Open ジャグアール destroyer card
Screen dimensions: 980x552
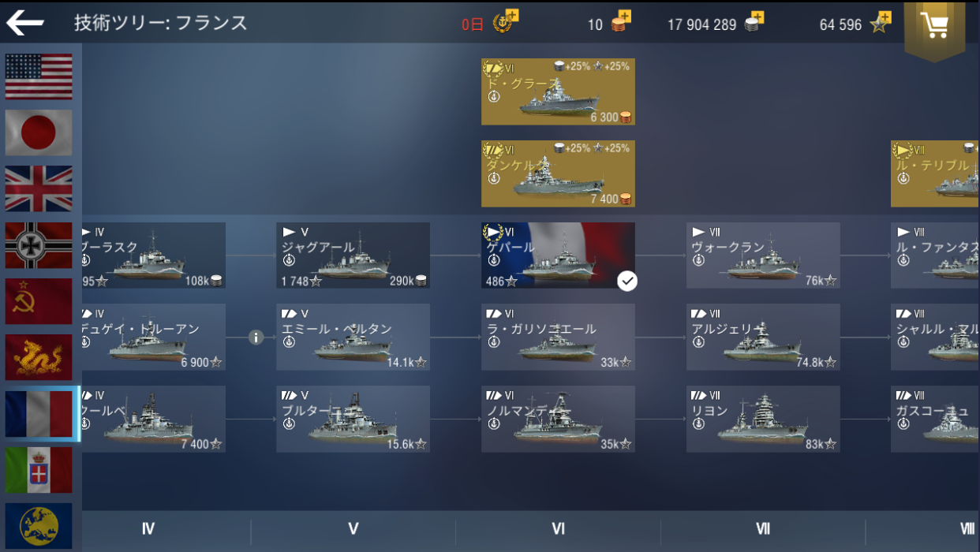pyautogui.click(x=353, y=255)
